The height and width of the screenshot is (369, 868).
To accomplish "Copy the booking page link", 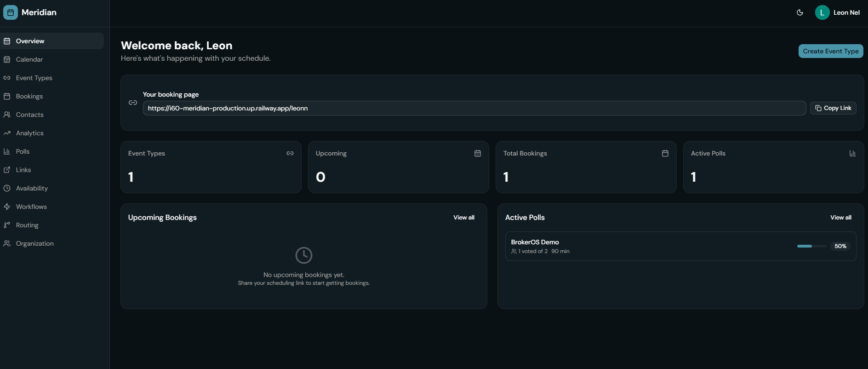I will [x=833, y=108].
